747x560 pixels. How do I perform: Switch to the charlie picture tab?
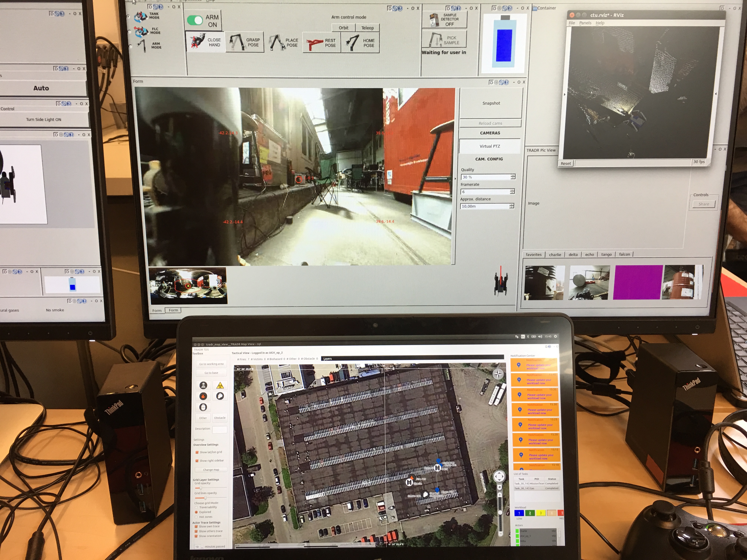(x=555, y=254)
